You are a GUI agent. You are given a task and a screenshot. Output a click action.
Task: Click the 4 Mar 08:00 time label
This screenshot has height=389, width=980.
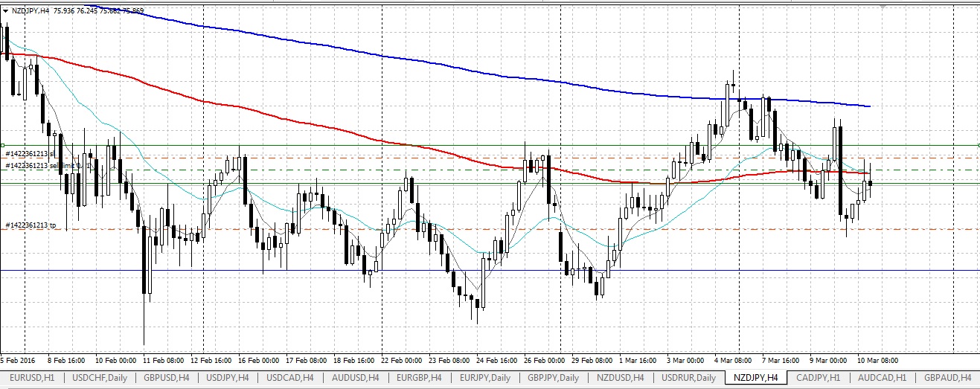tap(734, 360)
